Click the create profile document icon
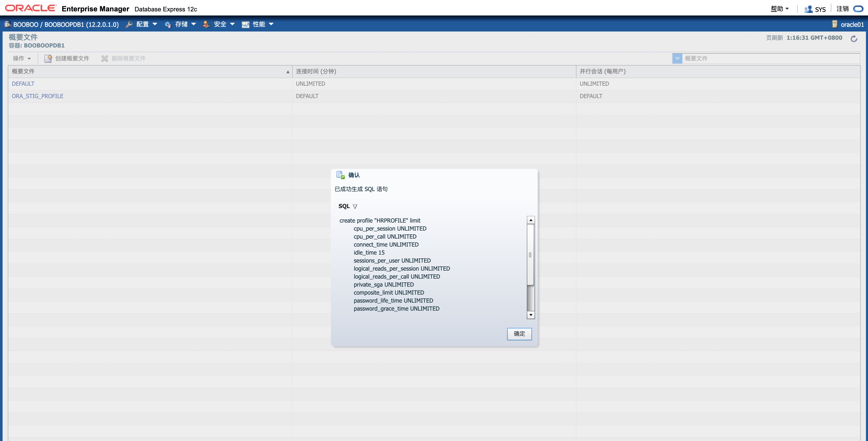868x441 pixels. [x=48, y=59]
